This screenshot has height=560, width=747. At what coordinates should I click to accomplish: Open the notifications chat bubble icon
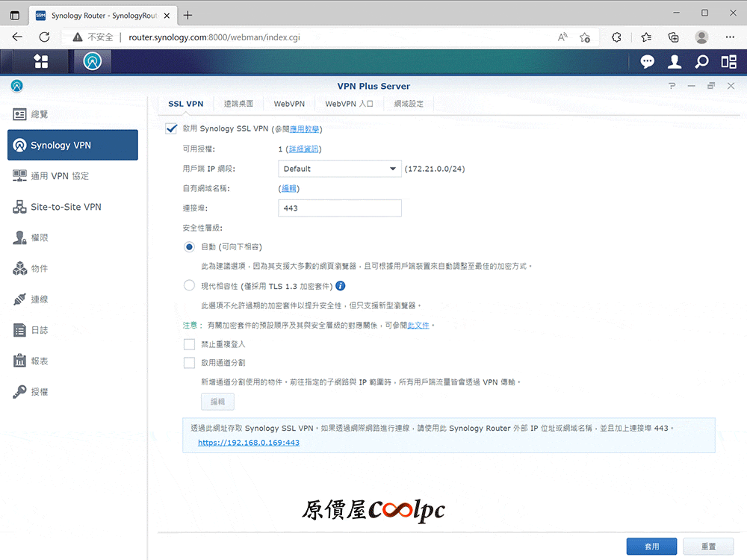click(x=647, y=61)
